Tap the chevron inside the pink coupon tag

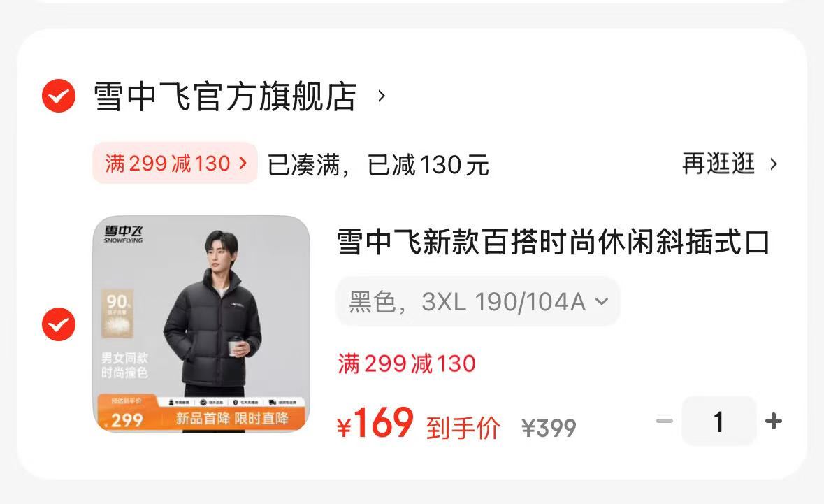(x=243, y=163)
